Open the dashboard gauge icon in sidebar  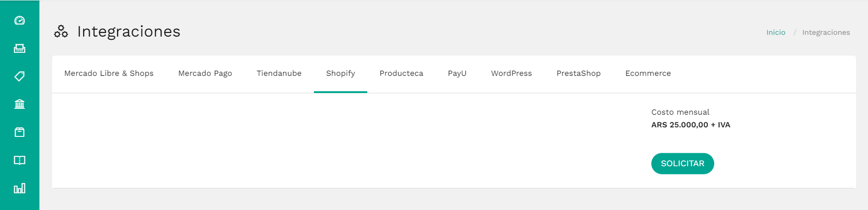coord(19,20)
